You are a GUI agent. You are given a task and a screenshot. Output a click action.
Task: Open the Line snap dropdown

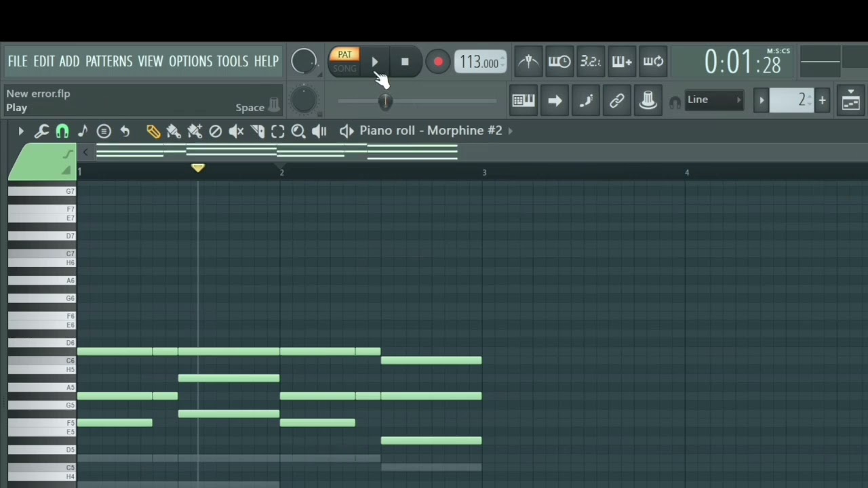714,100
